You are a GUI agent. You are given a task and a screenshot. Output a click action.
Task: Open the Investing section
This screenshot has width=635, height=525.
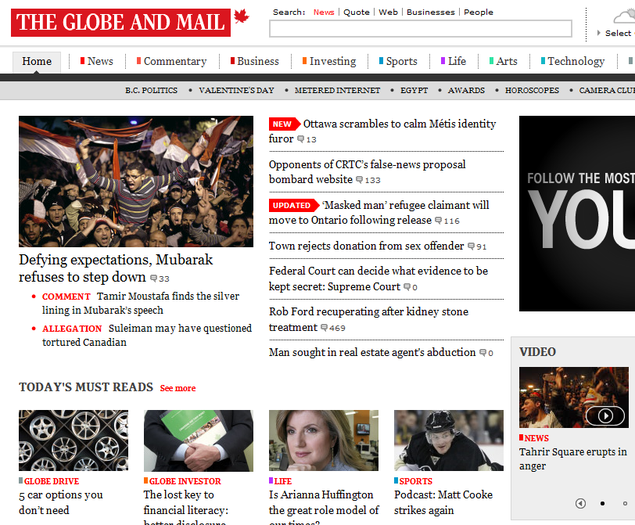(x=329, y=61)
